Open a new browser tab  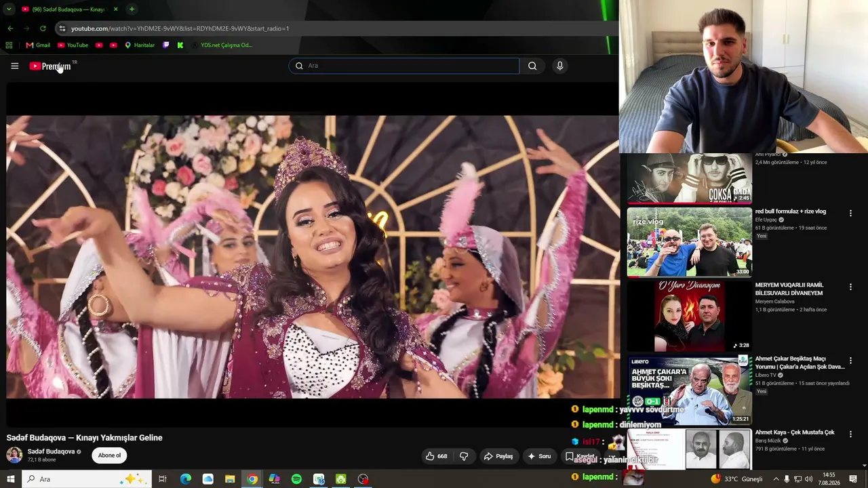(132, 9)
